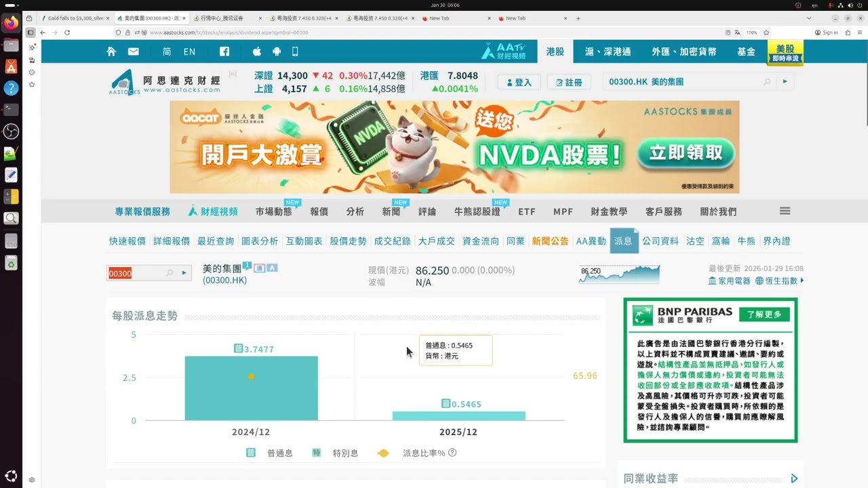
Task: Click inside the 00300 stock code input
Action: [136, 273]
